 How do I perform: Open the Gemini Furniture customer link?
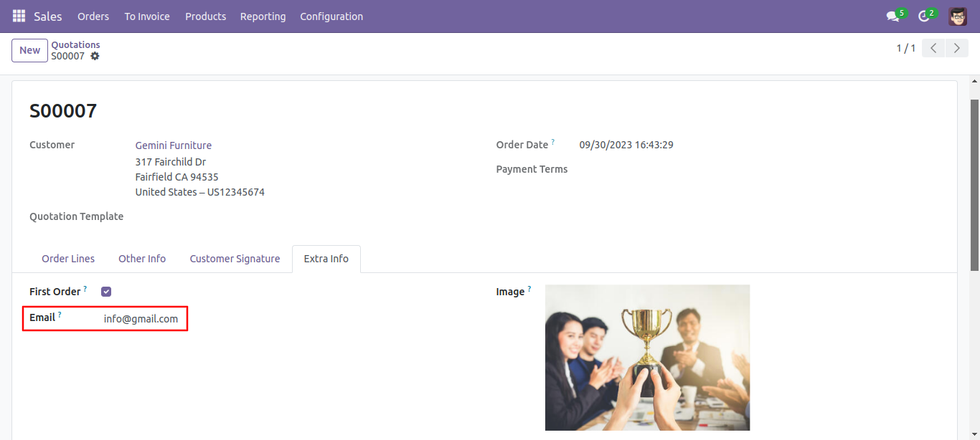[174, 145]
